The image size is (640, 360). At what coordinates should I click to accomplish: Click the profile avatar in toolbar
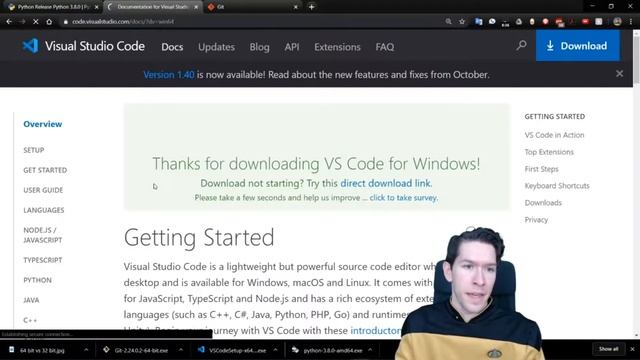click(617, 22)
